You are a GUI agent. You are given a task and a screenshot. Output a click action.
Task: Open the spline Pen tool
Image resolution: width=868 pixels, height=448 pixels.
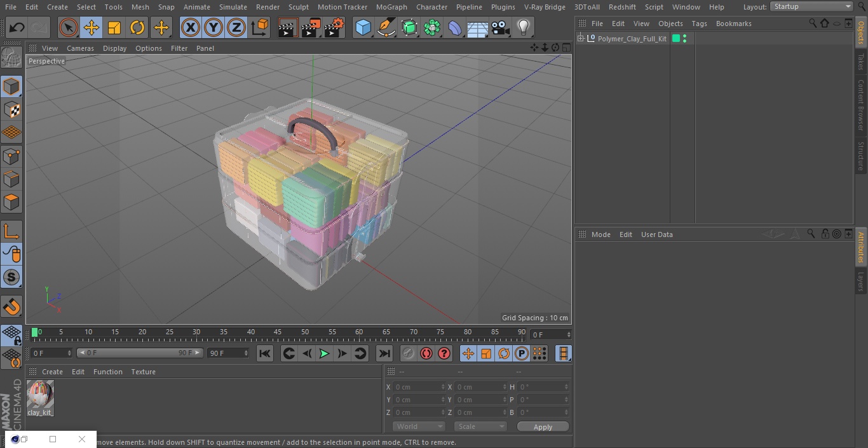(x=386, y=28)
